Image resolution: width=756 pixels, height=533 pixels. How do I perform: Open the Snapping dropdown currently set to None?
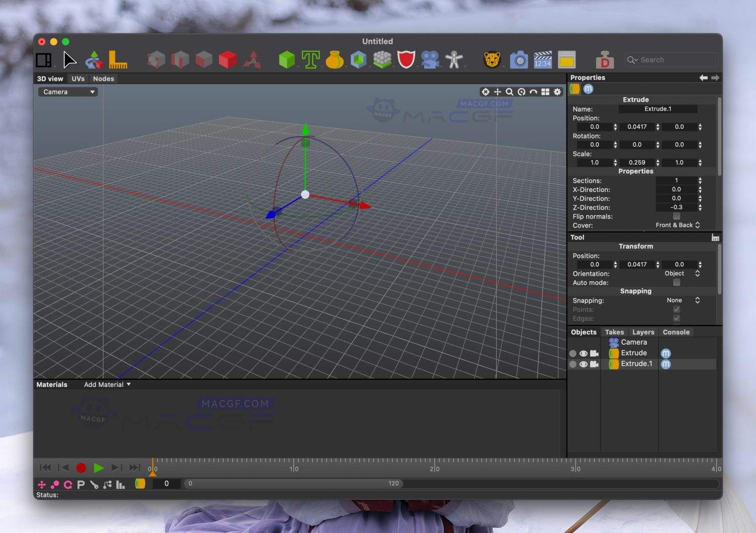[x=680, y=300]
